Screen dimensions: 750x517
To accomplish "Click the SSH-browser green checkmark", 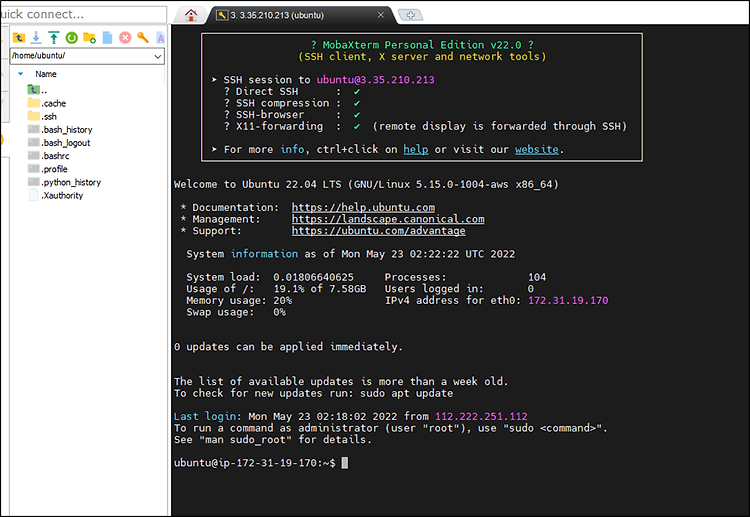I will pyautogui.click(x=357, y=115).
